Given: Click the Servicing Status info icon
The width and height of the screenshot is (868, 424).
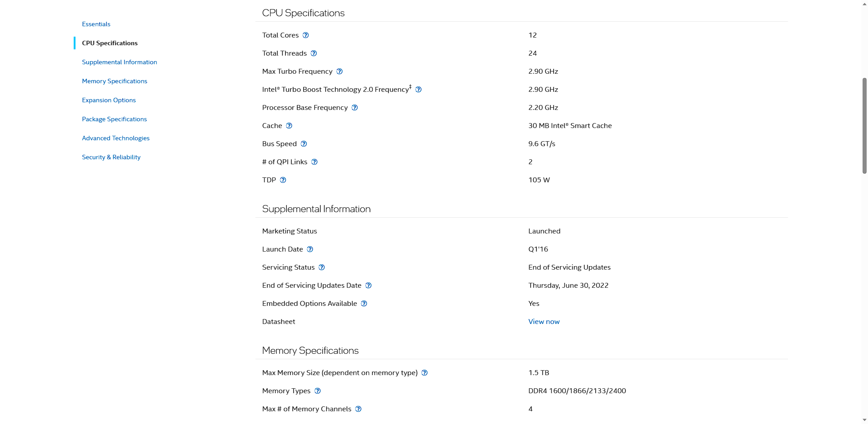Looking at the screenshot, I should point(322,267).
